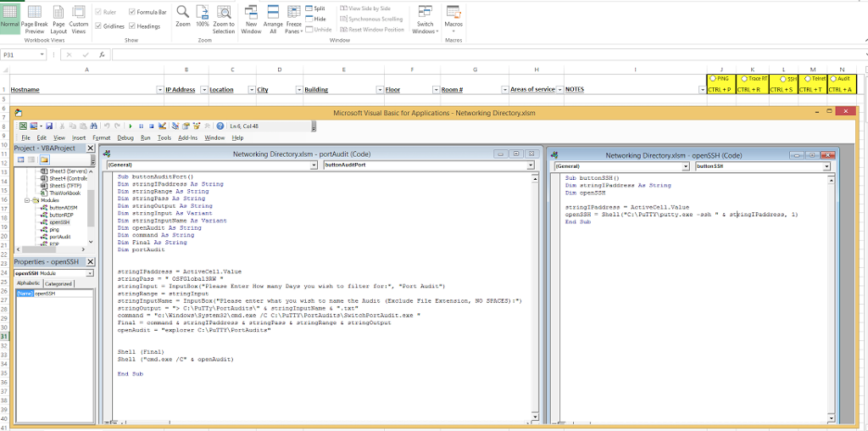Click the Cut scissors icon in VBA toolbar
The image size is (868, 431).
(x=62, y=126)
